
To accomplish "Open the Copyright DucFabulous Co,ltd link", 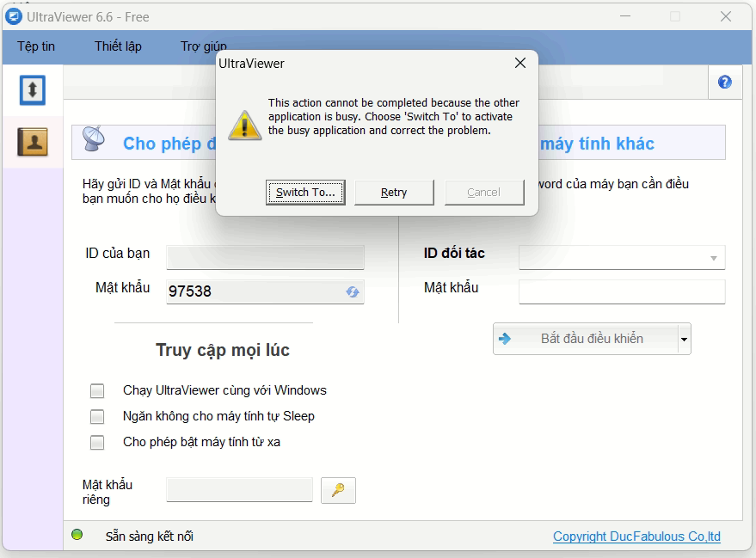I will click(x=636, y=537).
